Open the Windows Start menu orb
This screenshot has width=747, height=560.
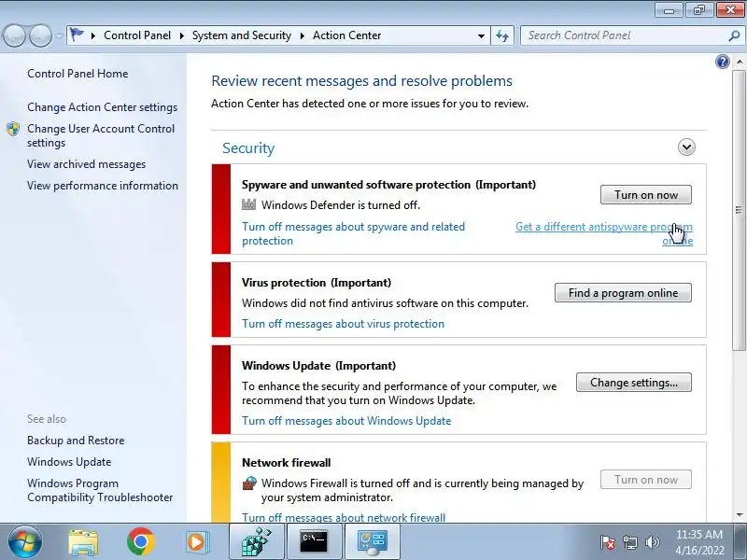[25, 541]
